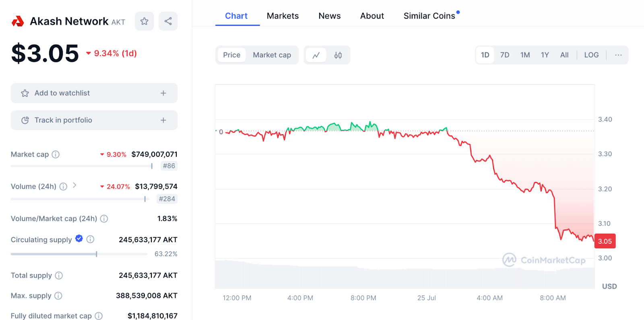Click Volume (24h) info icon
Viewport: 644px width, 320px height.
(63, 187)
